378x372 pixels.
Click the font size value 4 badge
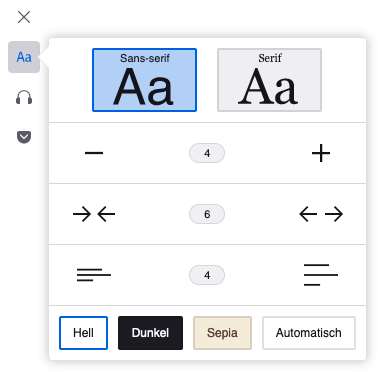point(207,153)
